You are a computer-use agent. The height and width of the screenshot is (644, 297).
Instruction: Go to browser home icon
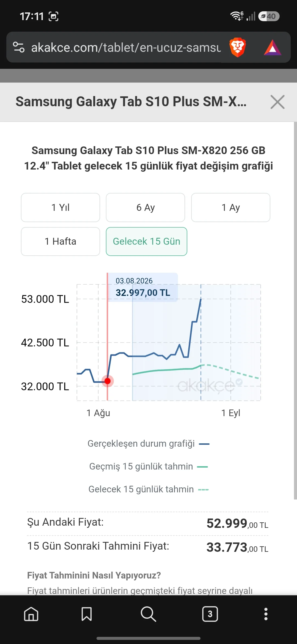pos(31,614)
